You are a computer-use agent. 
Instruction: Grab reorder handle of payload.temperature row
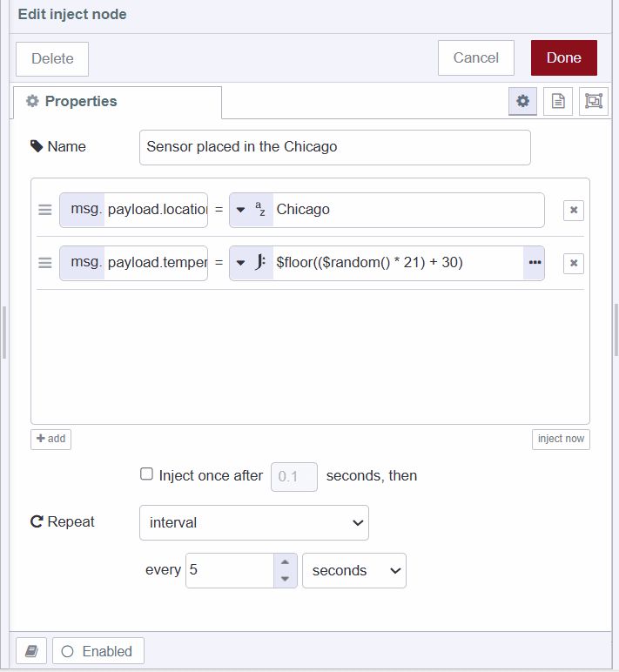45,263
